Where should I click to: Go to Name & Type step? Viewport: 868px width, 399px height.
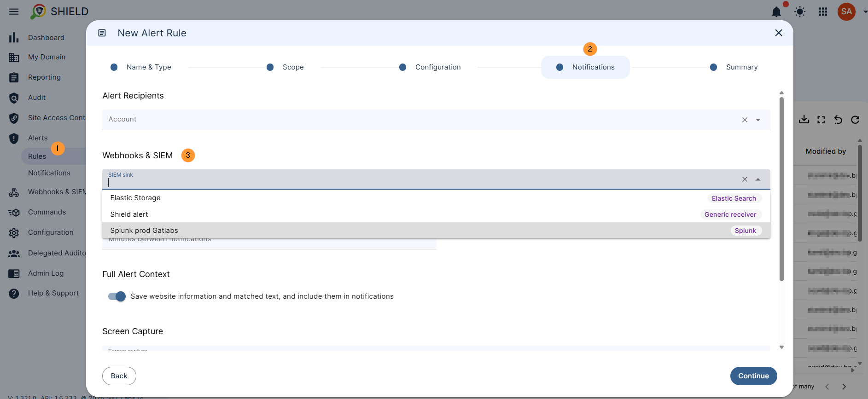click(x=141, y=67)
